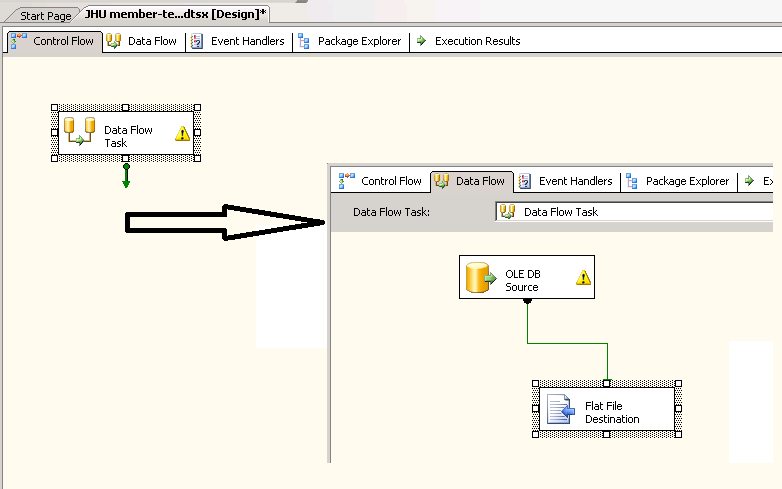Click the Data Flow Task cylinder icon

[80, 132]
